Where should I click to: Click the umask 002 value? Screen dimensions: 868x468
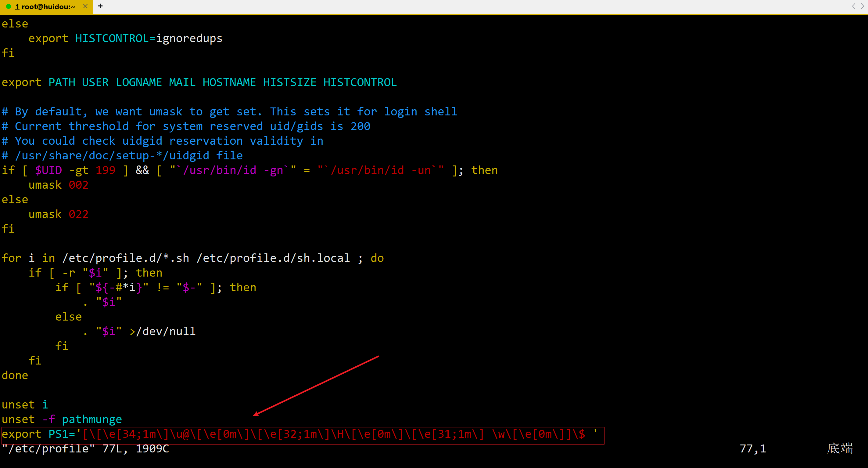coord(78,185)
